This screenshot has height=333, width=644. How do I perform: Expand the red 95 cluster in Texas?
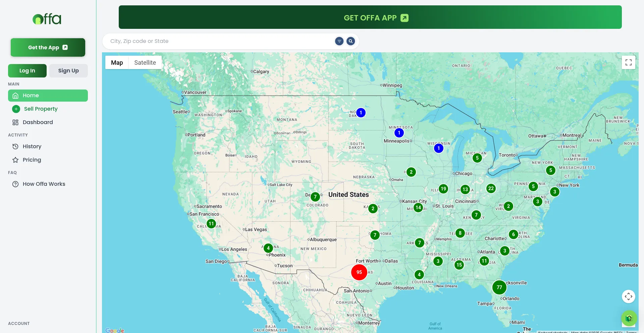(x=359, y=272)
